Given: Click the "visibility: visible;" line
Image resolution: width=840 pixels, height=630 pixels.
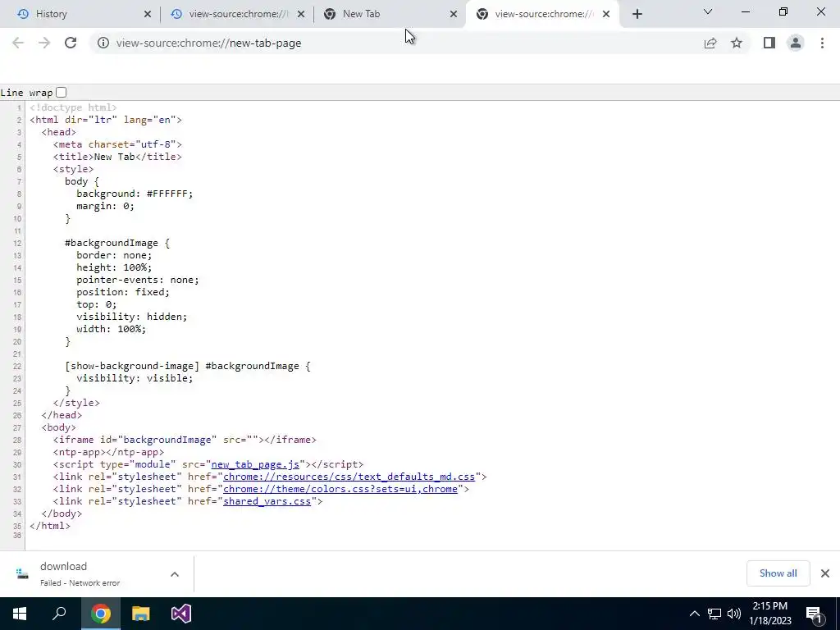Looking at the screenshot, I should (x=135, y=378).
